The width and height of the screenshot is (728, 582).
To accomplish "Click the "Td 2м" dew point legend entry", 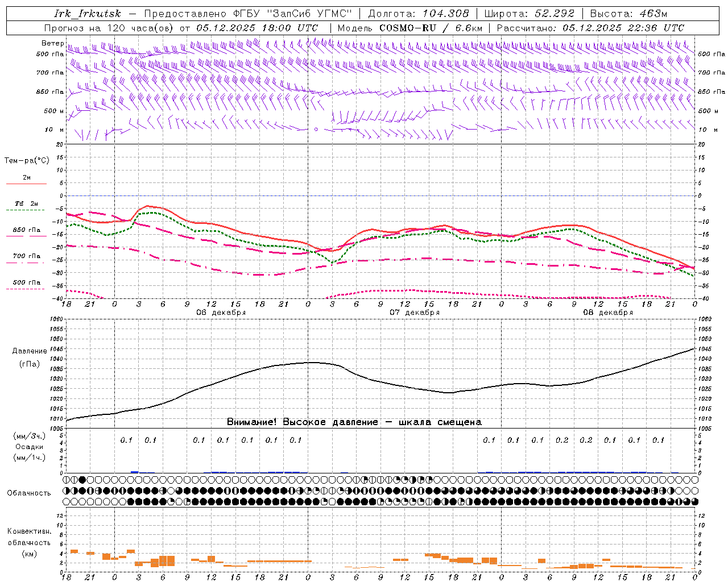I will pyautogui.click(x=26, y=203).
